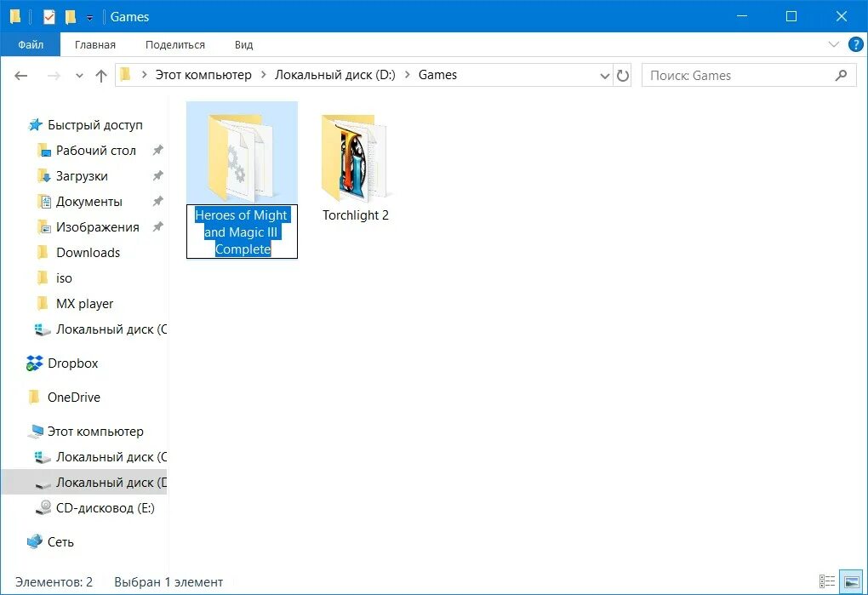Select the highlighted Локальный диск (D:) tree item
868x595 pixels.
tap(84, 482)
